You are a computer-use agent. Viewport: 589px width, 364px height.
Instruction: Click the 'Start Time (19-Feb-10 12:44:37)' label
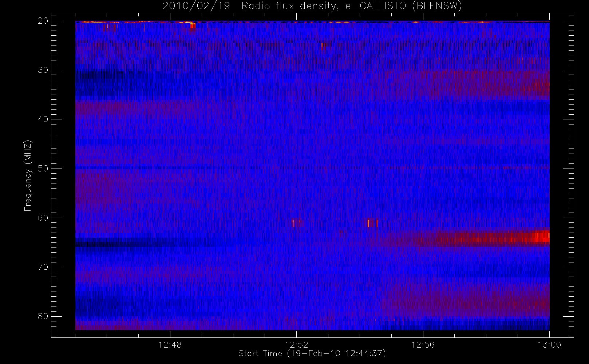[x=312, y=353]
